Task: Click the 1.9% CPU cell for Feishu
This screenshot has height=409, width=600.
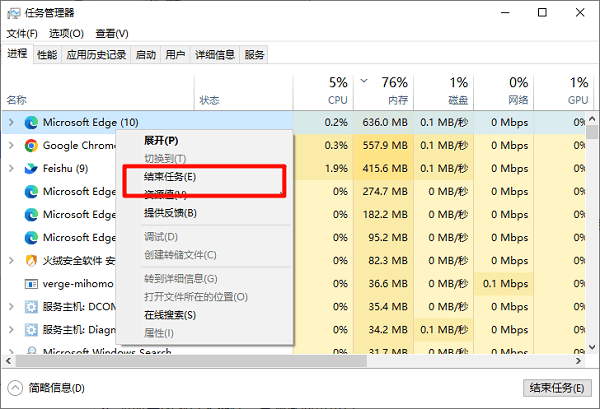Action: 323,168
